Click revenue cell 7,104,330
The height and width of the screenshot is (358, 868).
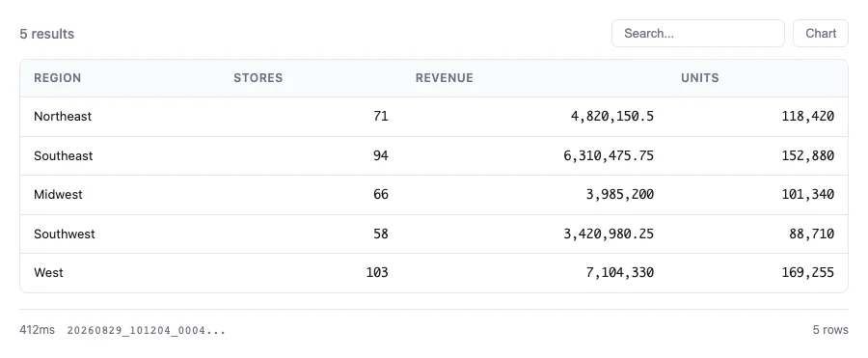coord(619,273)
